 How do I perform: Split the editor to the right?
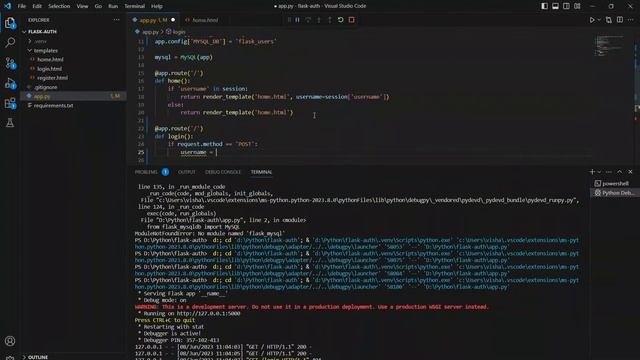pos(620,20)
